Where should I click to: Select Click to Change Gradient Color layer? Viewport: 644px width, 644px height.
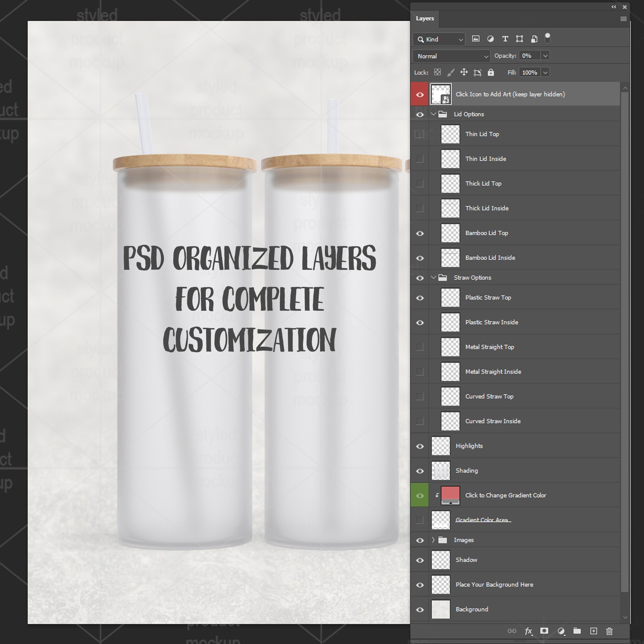point(515,495)
